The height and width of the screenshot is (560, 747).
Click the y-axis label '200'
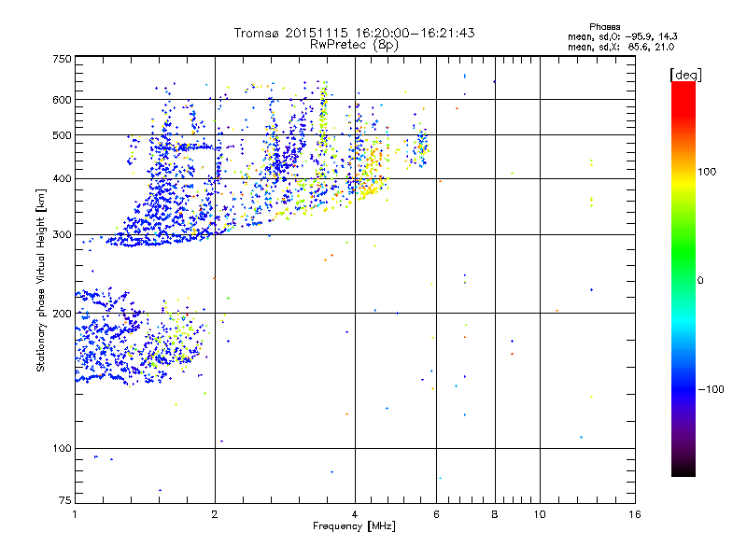click(x=62, y=314)
